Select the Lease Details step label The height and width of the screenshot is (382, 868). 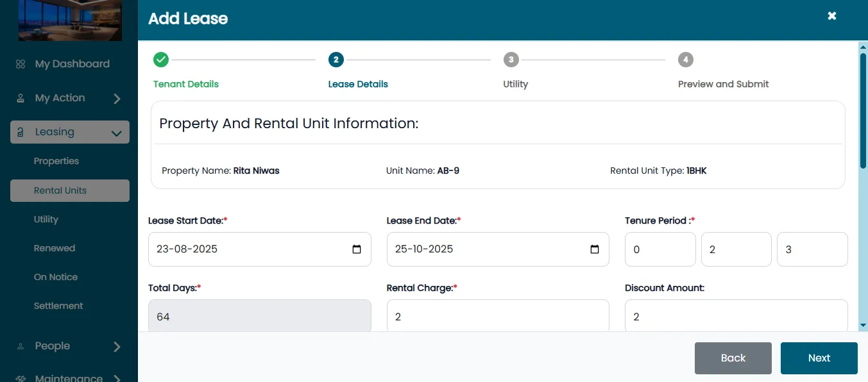click(x=358, y=84)
